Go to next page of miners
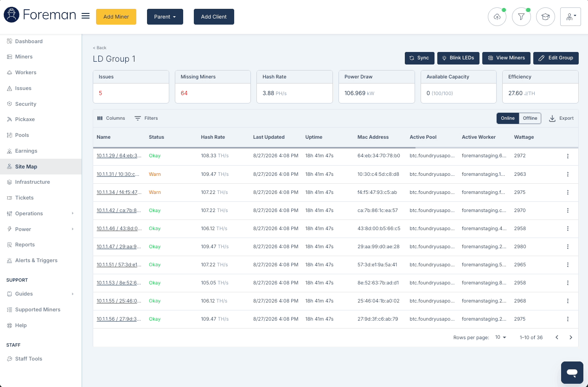Image resolution: width=588 pixels, height=387 pixels. tap(571, 337)
